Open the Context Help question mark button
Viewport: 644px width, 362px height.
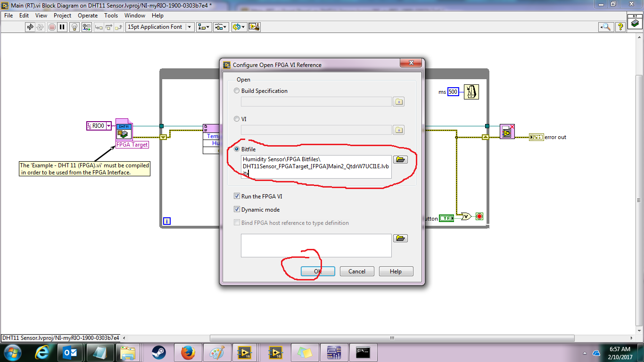click(x=620, y=27)
